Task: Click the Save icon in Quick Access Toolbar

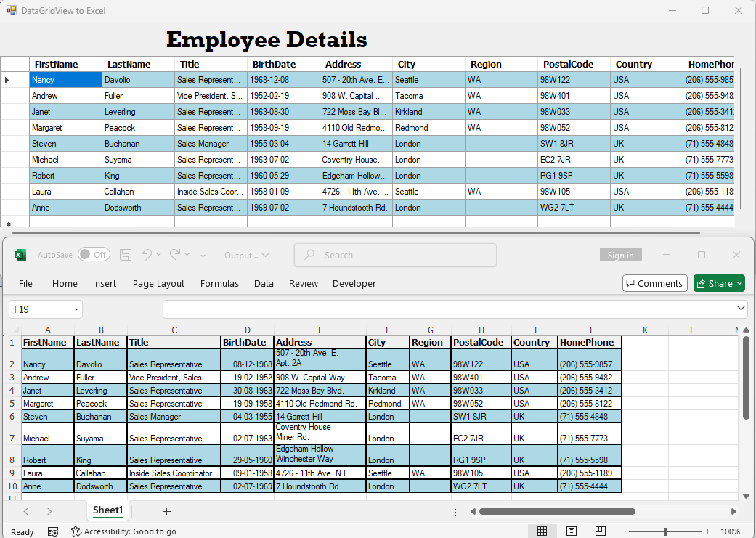Action: click(x=125, y=254)
